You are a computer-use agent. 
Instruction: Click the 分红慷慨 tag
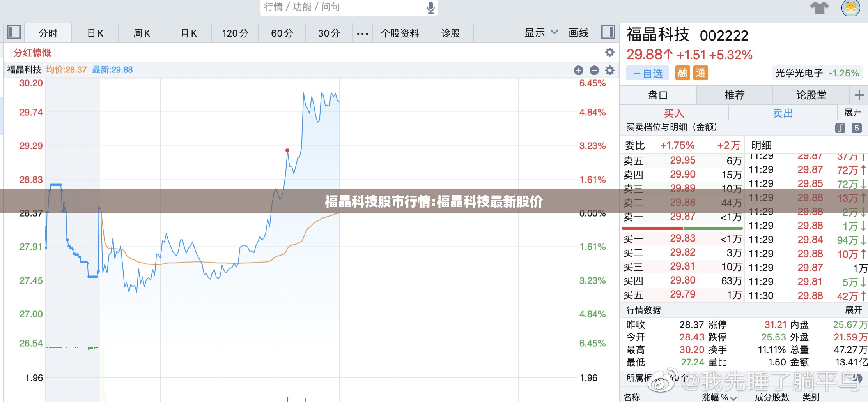click(32, 53)
